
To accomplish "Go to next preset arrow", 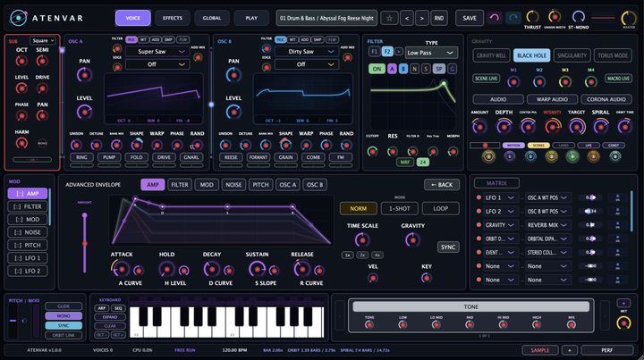I will (422, 18).
